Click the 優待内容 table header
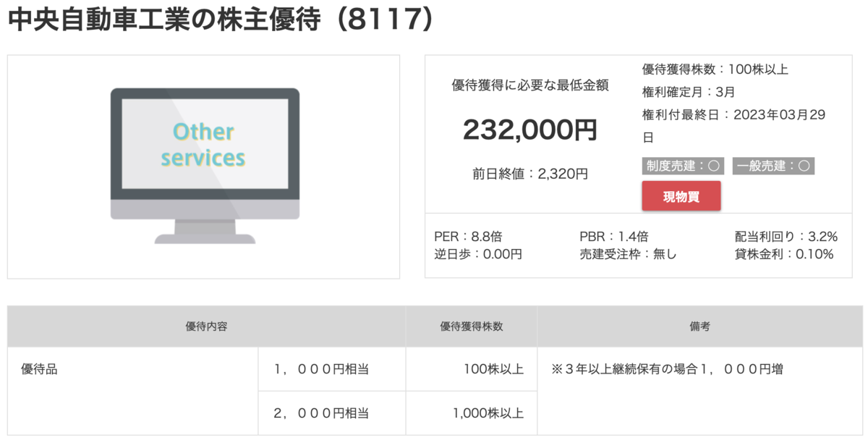 tap(207, 326)
